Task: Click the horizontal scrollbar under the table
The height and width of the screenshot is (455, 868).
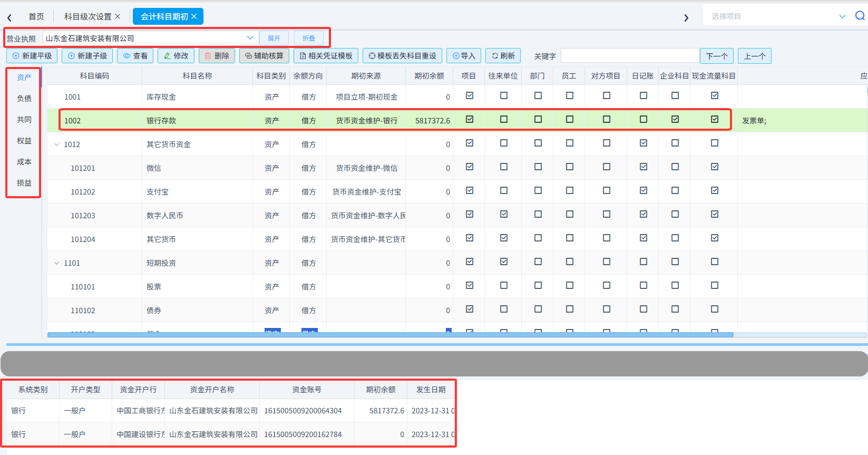Action: pos(390,335)
